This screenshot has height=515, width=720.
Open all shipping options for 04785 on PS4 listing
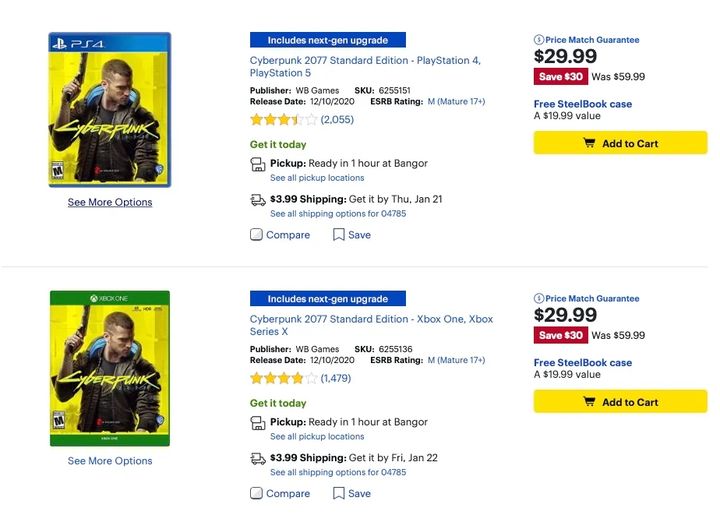click(x=338, y=214)
